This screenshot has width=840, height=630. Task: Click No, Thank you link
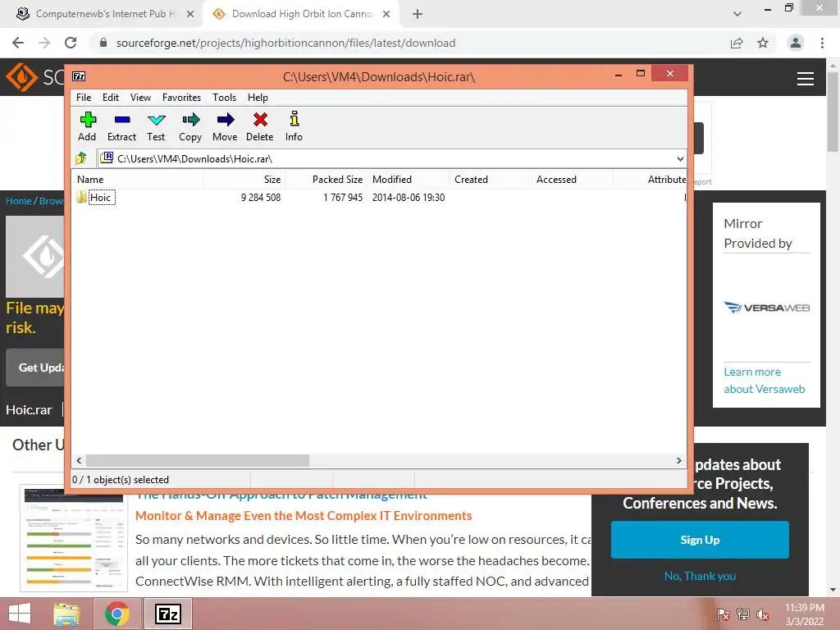point(700,576)
